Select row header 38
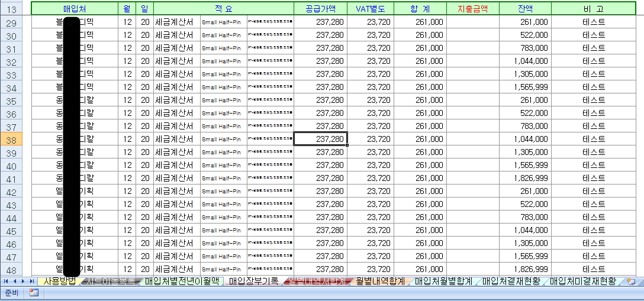 (11, 139)
